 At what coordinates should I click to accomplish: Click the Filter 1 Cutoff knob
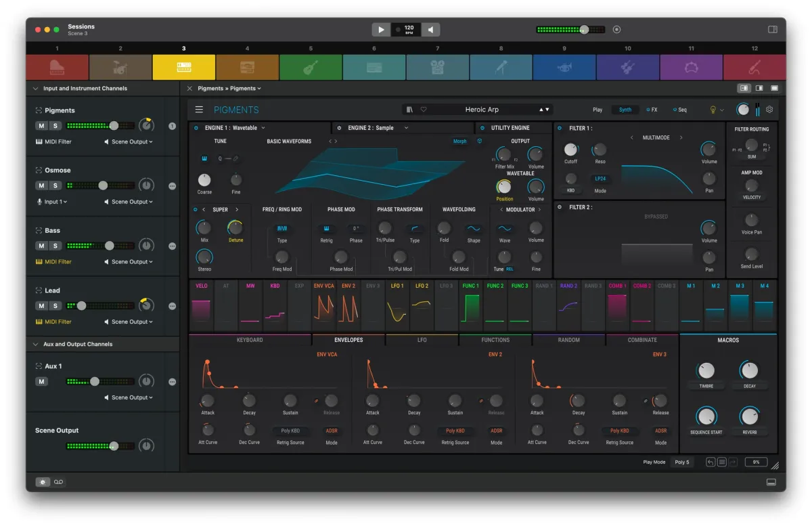point(571,150)
